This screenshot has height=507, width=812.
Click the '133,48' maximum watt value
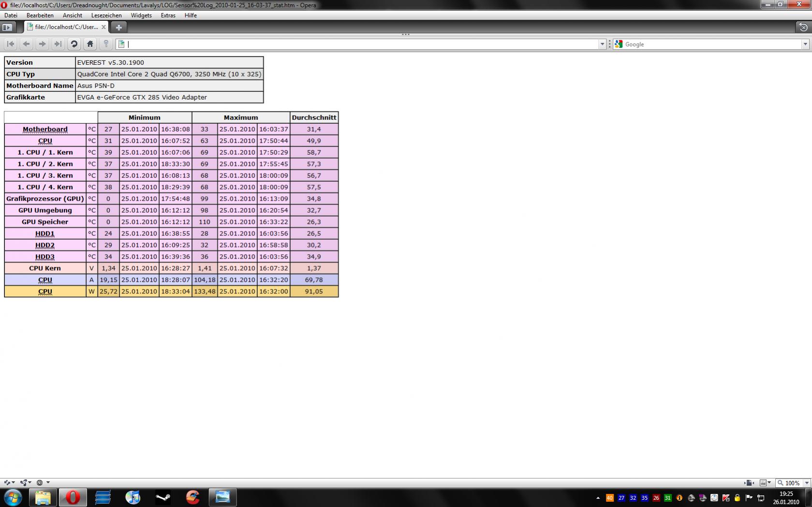pyautogui.click(x=205, y=291)
